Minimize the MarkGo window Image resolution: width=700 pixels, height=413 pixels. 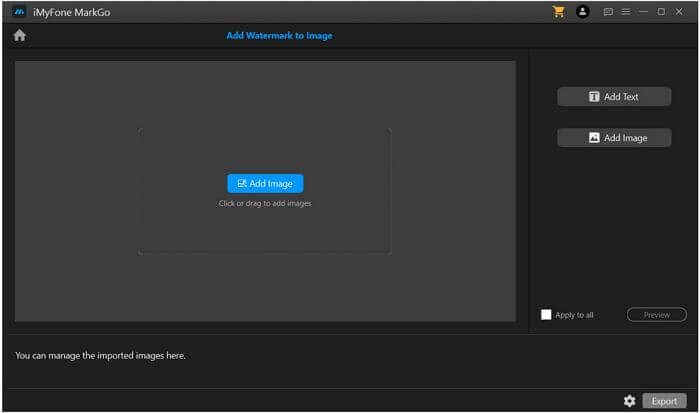pyautogui.click(x=643, y=12)
